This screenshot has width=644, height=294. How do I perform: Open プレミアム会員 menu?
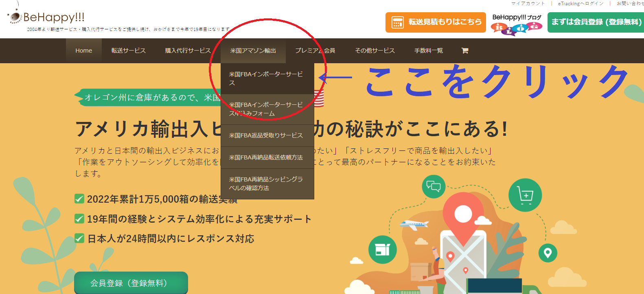coord(315,51)
